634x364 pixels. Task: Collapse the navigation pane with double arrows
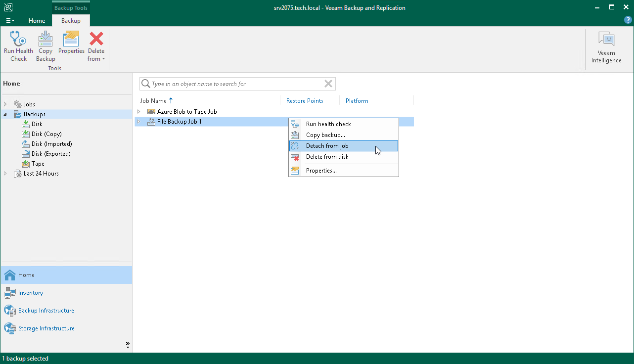128,345
